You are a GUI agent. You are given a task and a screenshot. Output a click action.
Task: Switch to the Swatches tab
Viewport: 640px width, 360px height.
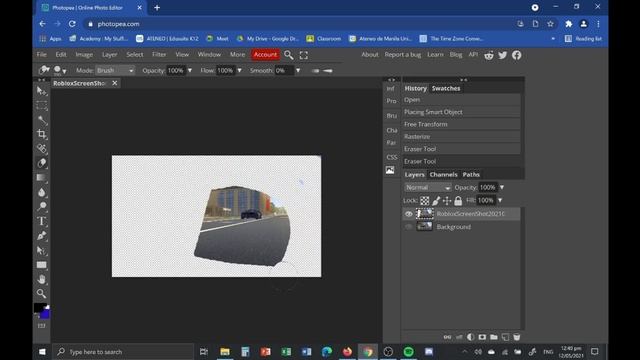tap(446, 89)
